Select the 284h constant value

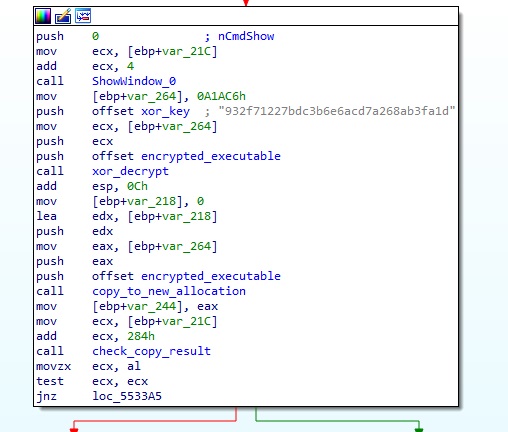click(x=141, y=336)
